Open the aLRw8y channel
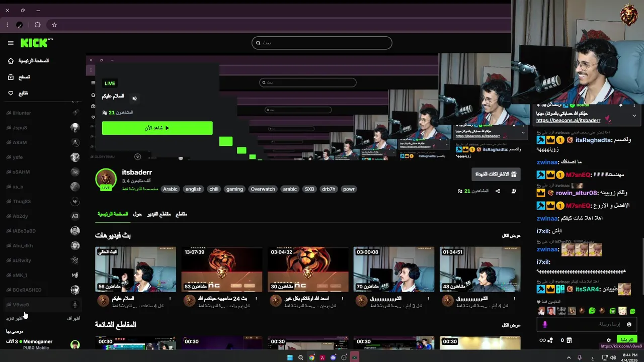The width and height of the screenshot is (644, 362). point(43,260)
